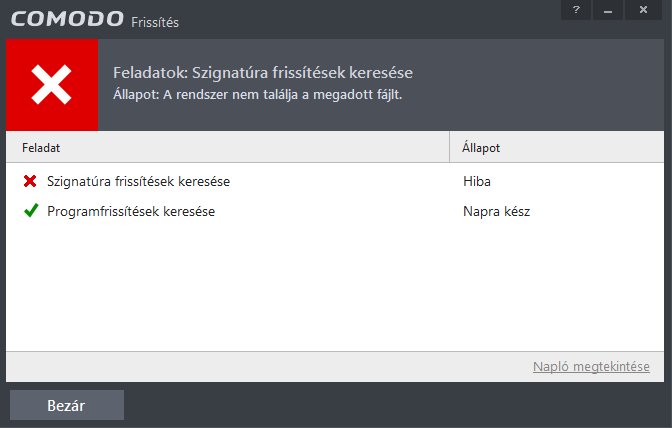Click the Állapot column header
This screenshot has width=672, height=428.
pos(557,147)
